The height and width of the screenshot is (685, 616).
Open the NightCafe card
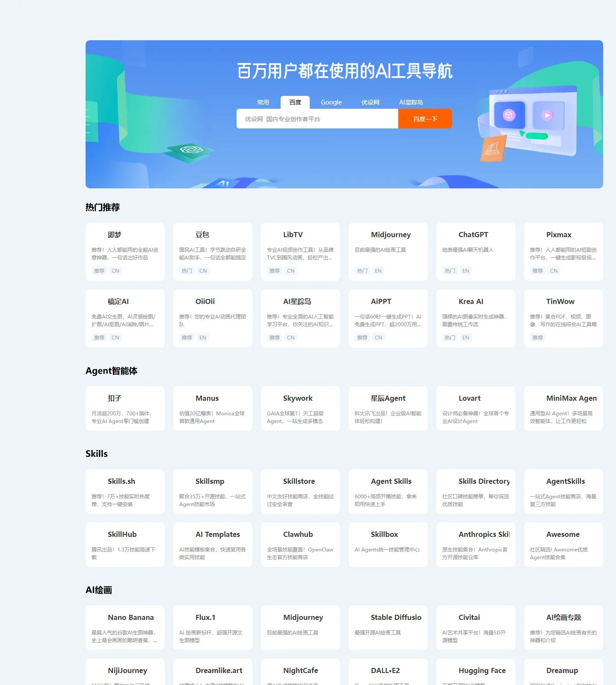[x=300, y=672]
